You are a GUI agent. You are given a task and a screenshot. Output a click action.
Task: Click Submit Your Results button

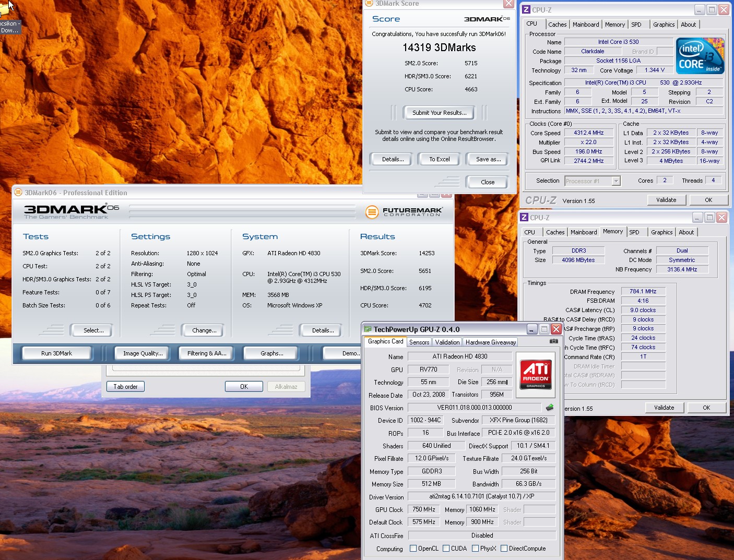pos(439,113)
